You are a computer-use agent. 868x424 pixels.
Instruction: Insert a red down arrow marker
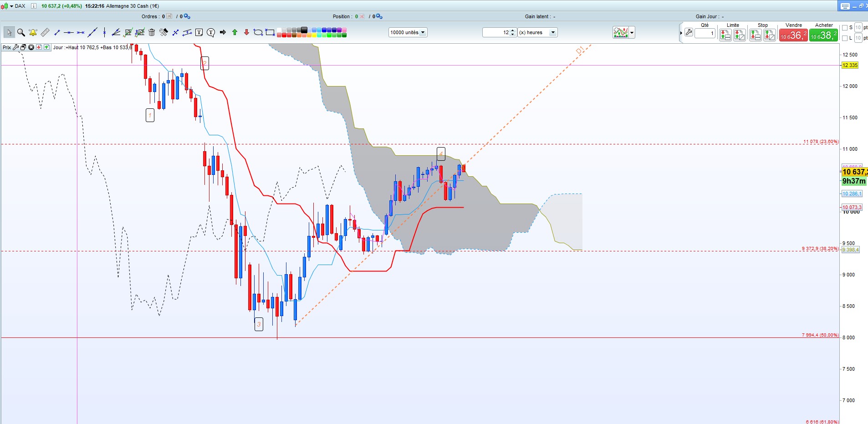(x=246, y=32)
